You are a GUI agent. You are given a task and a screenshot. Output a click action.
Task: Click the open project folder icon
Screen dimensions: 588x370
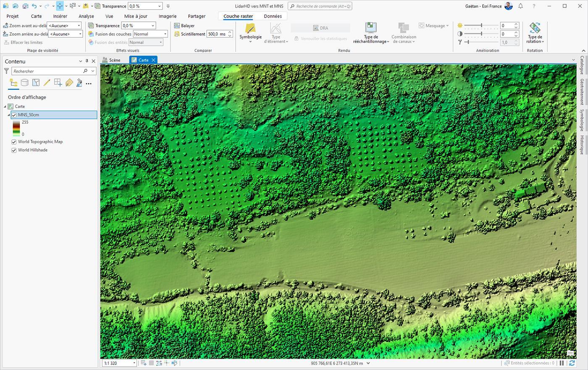pyautogui.click(x=16, y=6)
